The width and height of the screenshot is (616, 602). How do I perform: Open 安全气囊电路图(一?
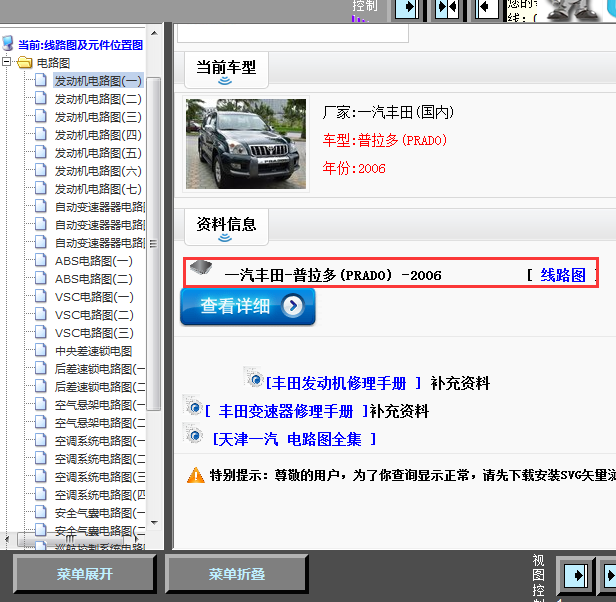click(x=100, y=514)
